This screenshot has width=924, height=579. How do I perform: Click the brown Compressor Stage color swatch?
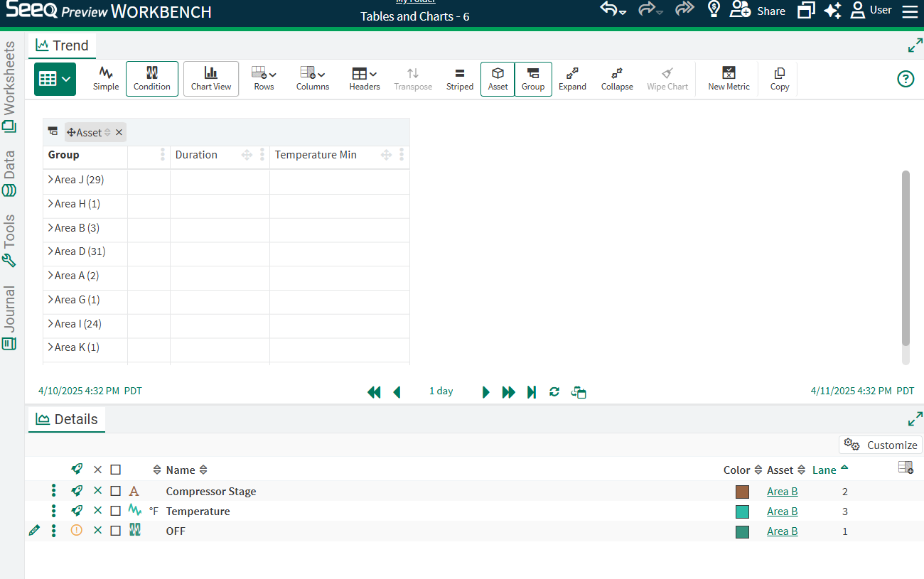742,492
